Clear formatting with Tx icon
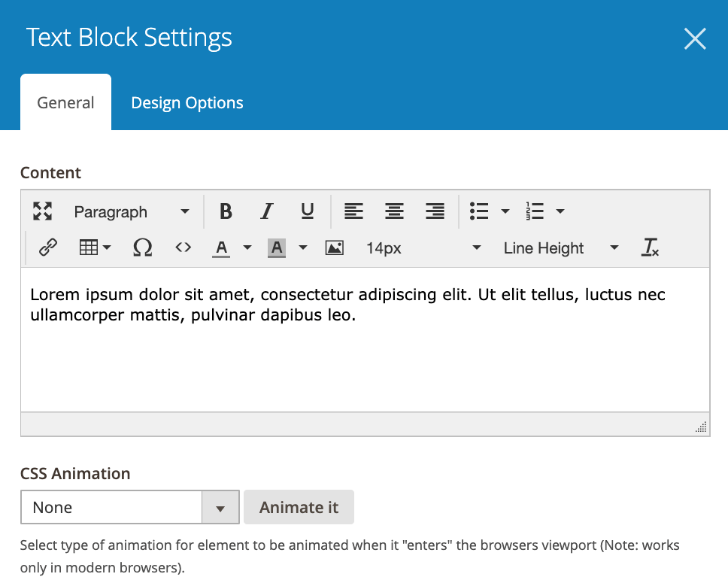Viewport: 728px width, 583px height. point(650,247)
